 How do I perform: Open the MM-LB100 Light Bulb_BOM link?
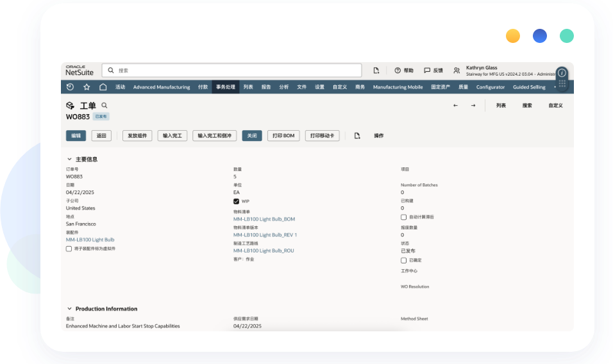pyautogui.click(x=264, y=219)
